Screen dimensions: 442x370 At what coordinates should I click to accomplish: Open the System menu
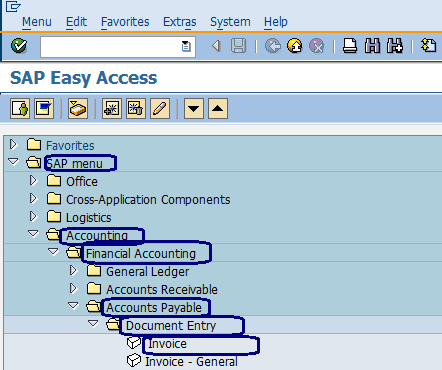[230, 22]
